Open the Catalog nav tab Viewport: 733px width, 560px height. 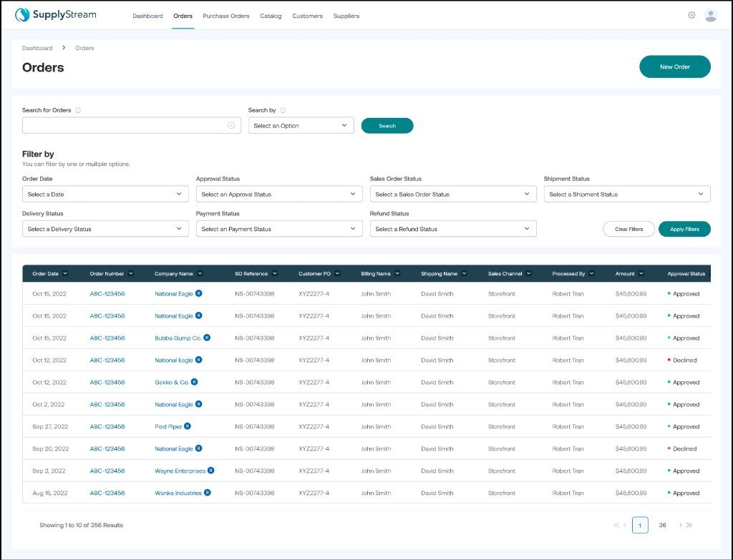pyautogui.click(x=271, y=16)
